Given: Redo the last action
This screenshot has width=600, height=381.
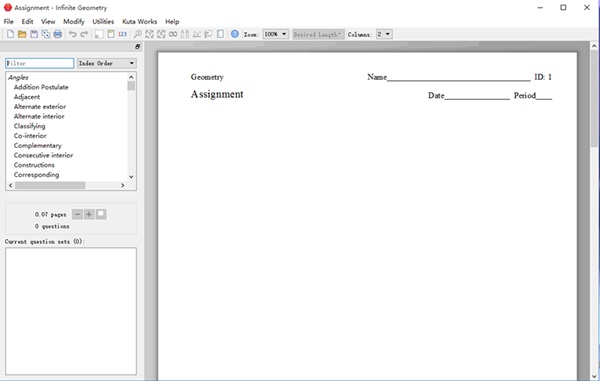Looking at the screenshot, I should [84, 34].
